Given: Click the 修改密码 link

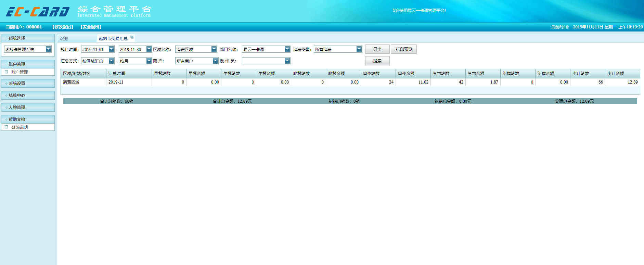Looking at the screenshot, I should (x=63, y=27).
